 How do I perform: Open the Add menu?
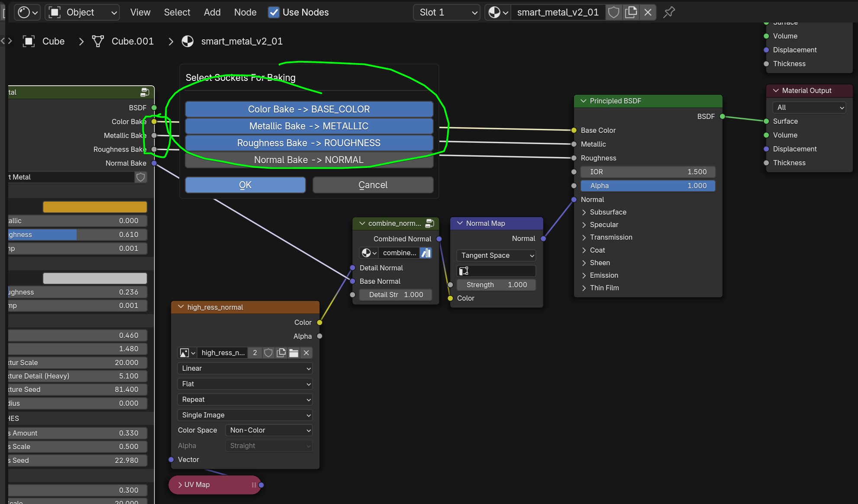pos(212,12)
